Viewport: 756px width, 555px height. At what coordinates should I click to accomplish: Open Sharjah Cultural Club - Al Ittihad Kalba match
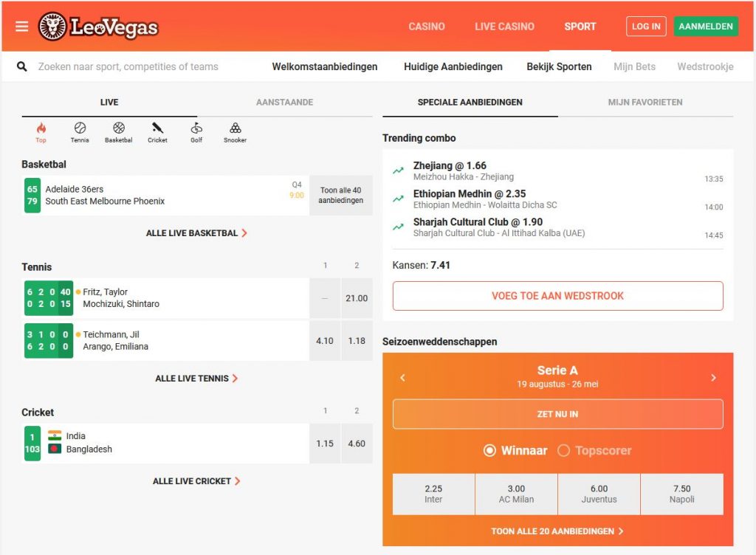click(x=558, y=227)
